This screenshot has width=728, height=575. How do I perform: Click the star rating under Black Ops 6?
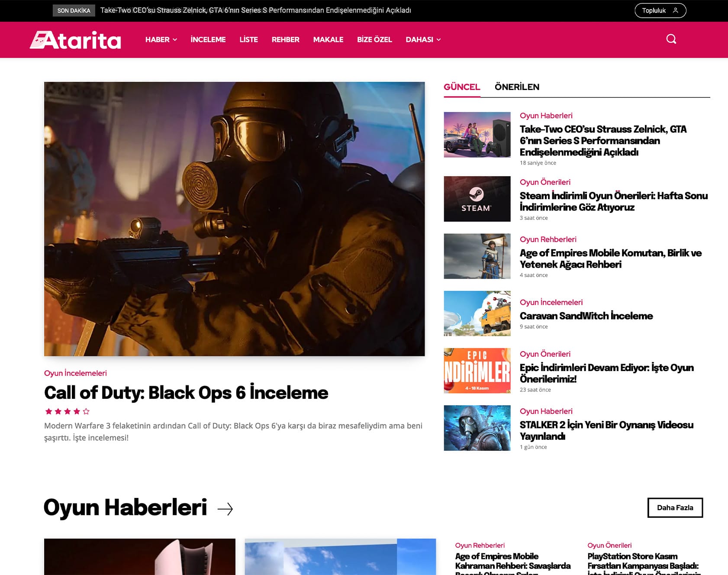point(67,411)
